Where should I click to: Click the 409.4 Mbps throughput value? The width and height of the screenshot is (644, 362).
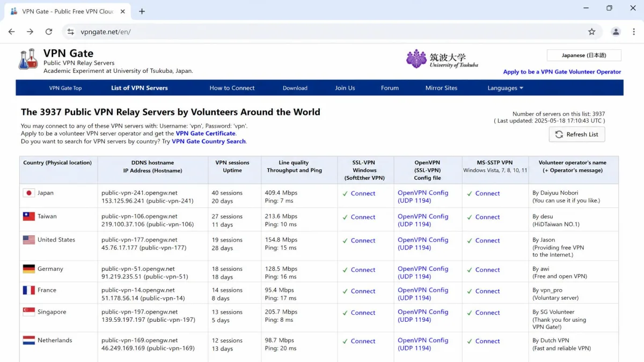281,193
